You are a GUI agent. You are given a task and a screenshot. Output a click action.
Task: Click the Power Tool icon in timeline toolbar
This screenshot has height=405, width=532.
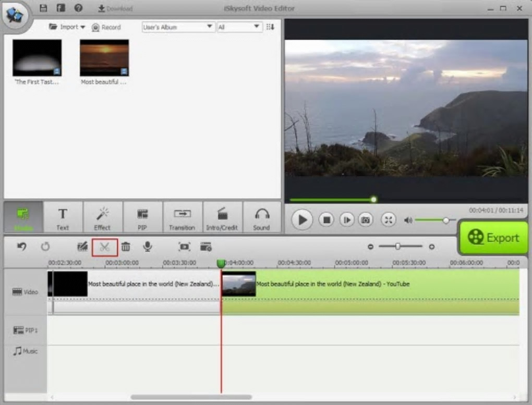[184, 247]
